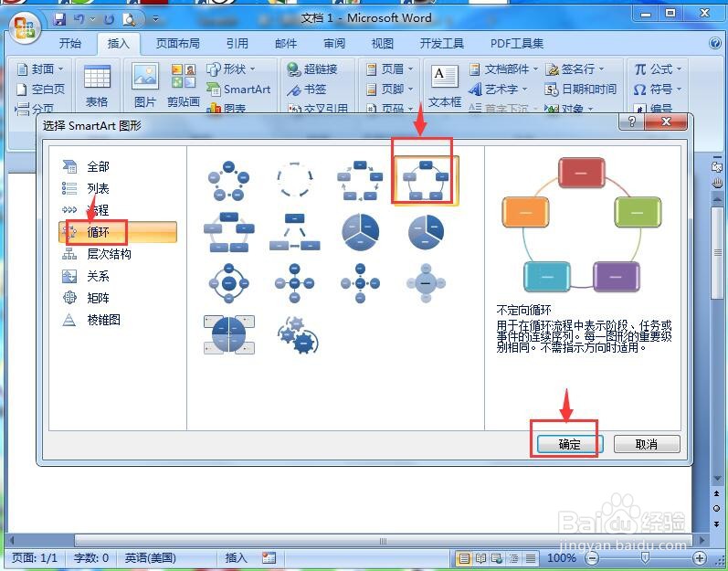Open the 文档部件 quick parts dropdown
Image resolution: width=728 pixels, height=571 pixels.
(x=502, y=69)
